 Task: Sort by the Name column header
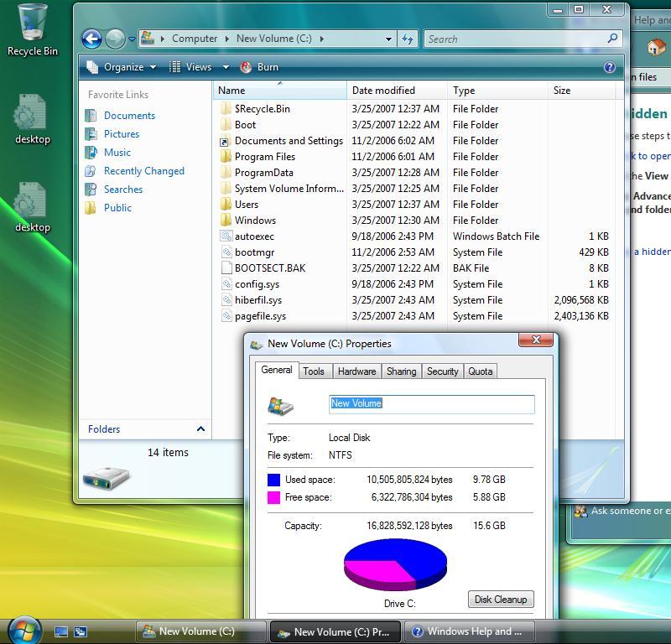[280, 91]
